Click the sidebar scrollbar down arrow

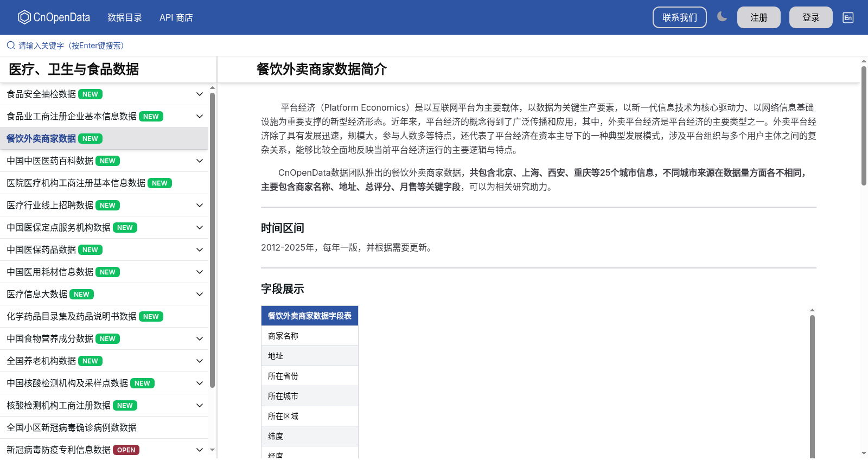point(212,450)
